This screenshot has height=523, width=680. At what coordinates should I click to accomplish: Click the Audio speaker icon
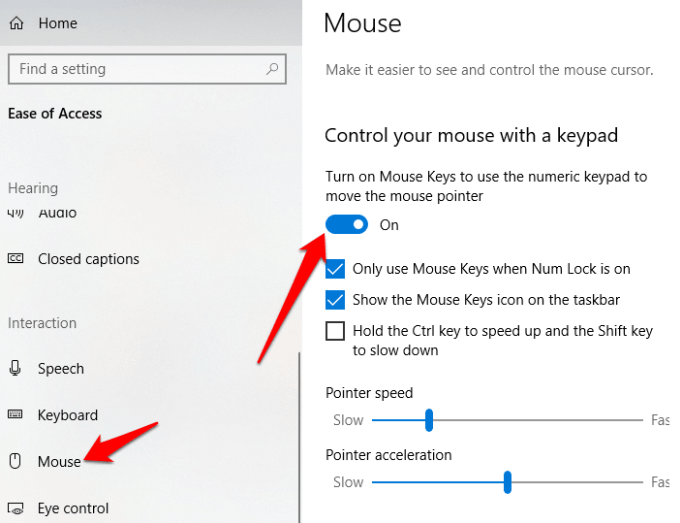pyautogui.click(x=16, y=212)
